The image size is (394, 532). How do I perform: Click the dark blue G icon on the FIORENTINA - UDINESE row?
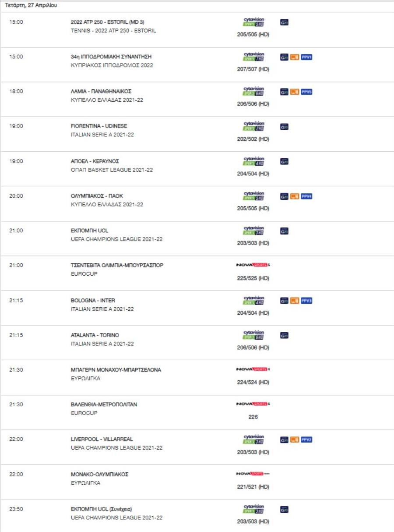[x=285, y=127]
